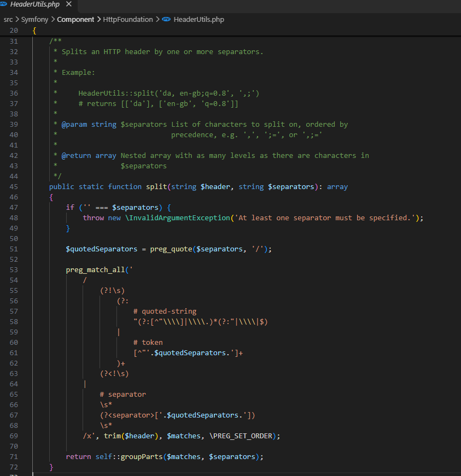Image resolution: width=461 pixels, height=476 pixels.
Task: Click line number 32 in the gutter
Action: point(14,52)
